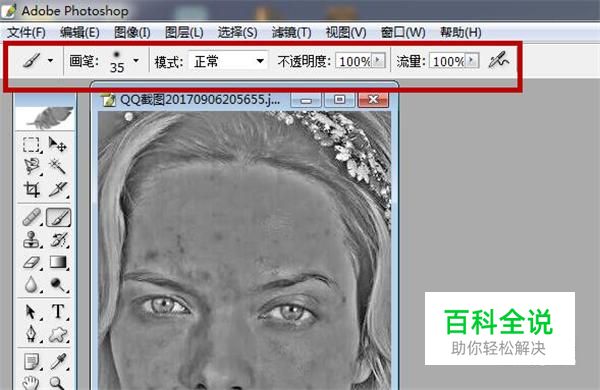Open the 流量 slider arrow

(472, 60)
